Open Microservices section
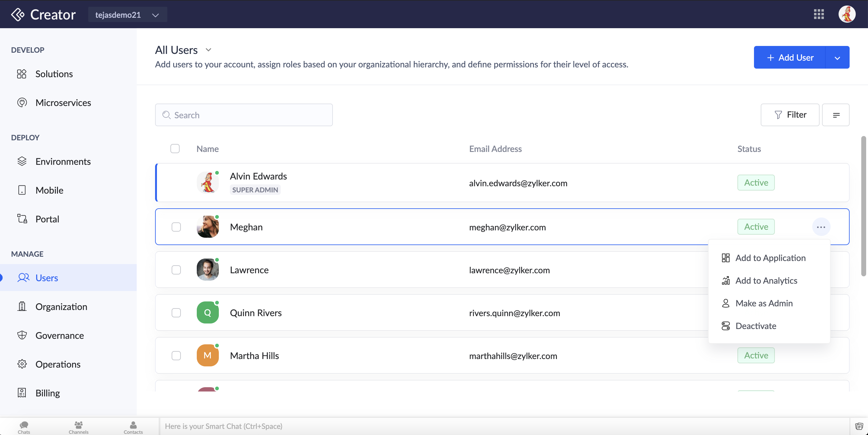Viewport: 868px width, 435px height. [x=63, y=102]
